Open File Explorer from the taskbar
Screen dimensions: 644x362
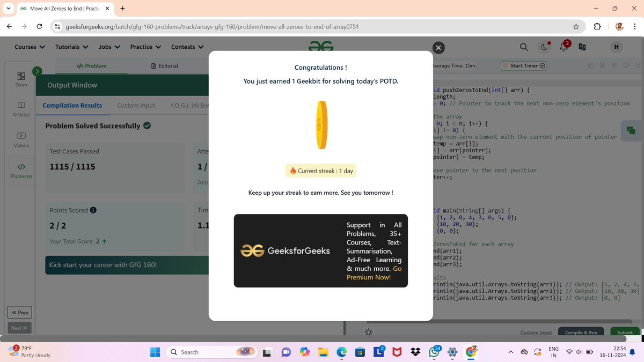[323, 352]
